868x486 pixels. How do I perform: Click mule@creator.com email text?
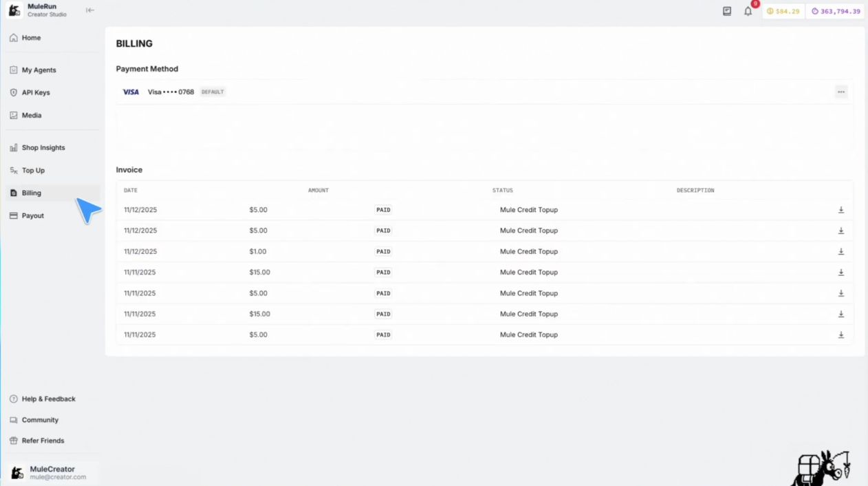pyautogui.click(x=58, y=477)
